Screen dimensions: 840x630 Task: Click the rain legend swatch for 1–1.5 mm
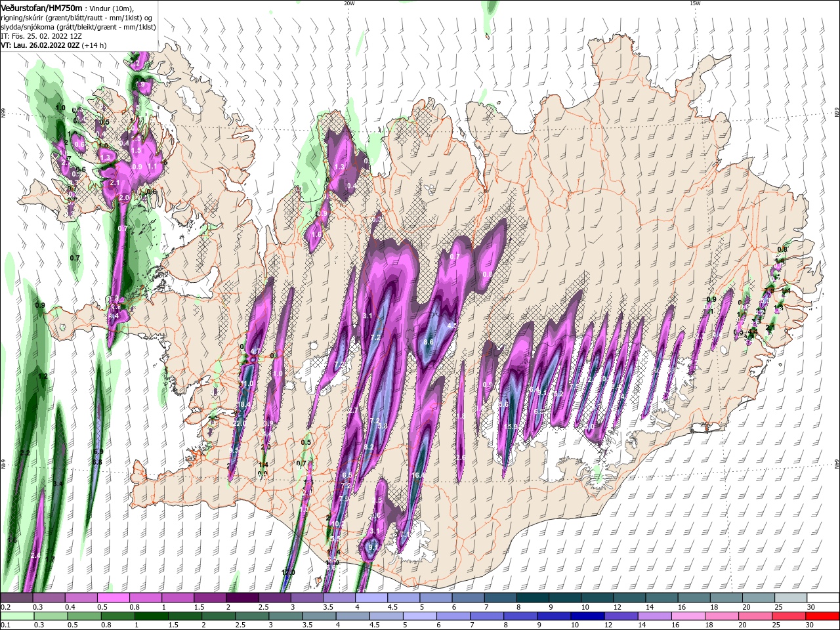tap(151, 616)
